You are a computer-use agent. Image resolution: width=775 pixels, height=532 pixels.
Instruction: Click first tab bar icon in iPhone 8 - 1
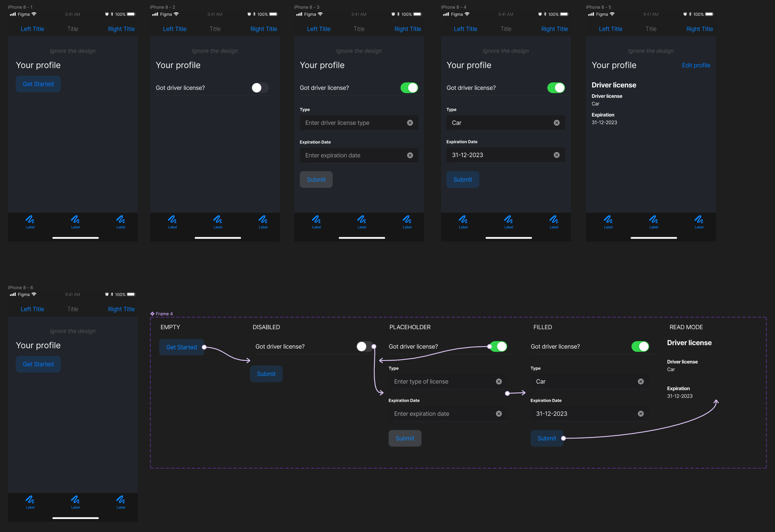[30, 219]
